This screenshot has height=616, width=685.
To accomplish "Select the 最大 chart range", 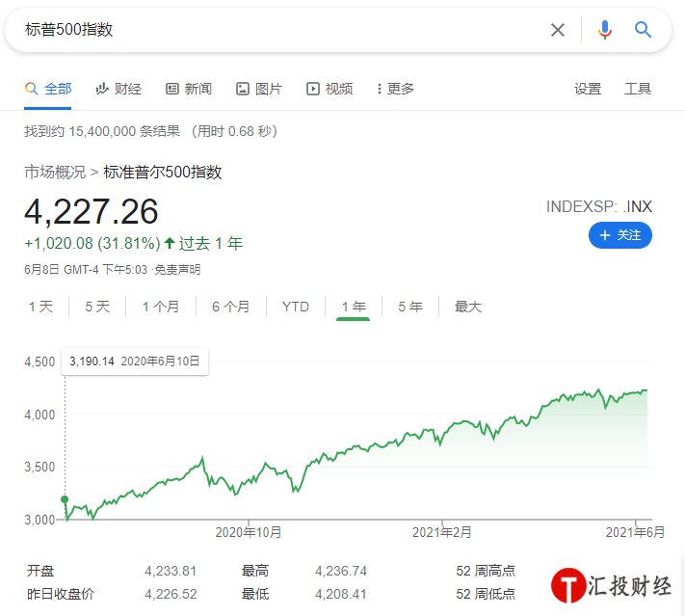I will [x=468, y=307].
